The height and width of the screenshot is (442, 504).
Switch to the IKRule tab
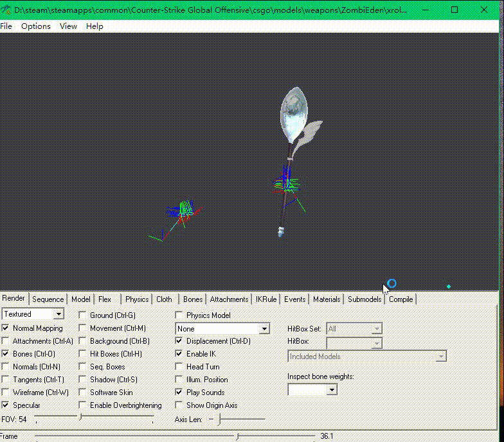pyautogui.click(x=266, y=299)
